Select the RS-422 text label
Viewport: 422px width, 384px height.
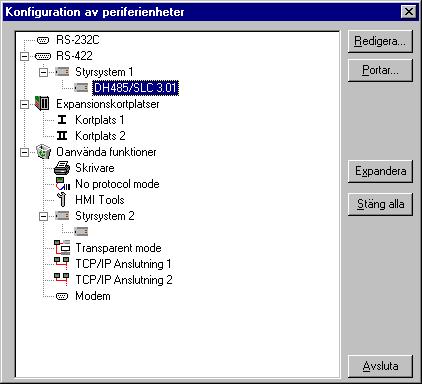(x=74, y=56)
